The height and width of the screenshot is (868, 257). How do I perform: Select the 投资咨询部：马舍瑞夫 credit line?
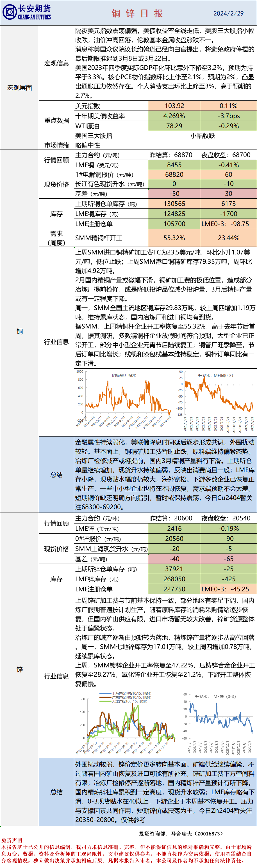click(x=181, y=833)
